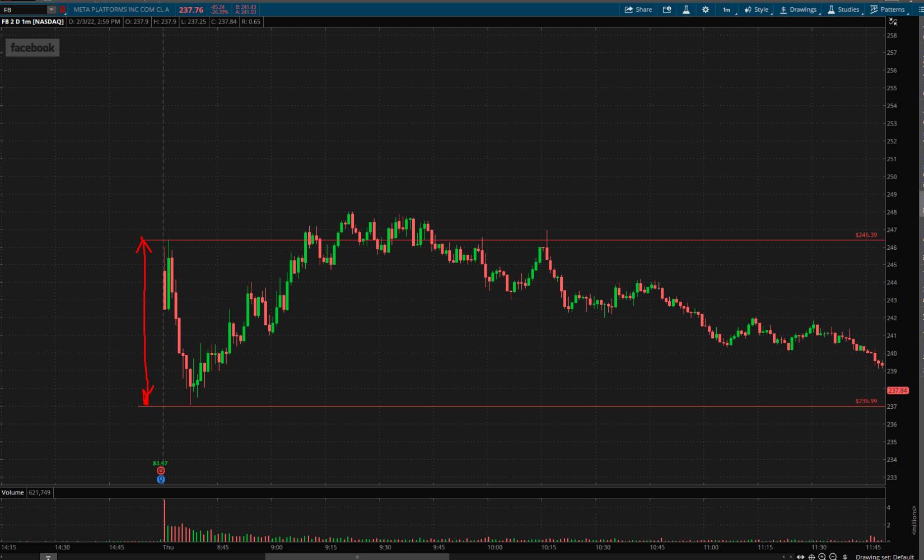Open chart settings gear icon

[x=706, y=10]
